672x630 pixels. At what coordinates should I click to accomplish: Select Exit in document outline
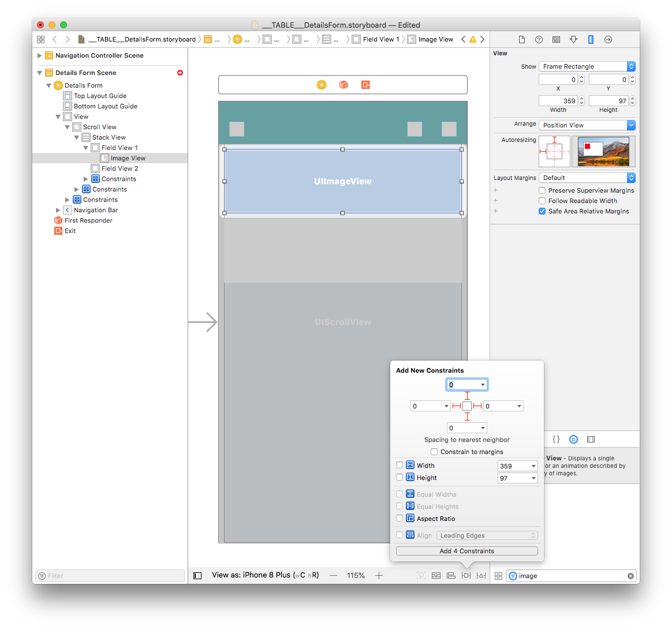[70, 231]
